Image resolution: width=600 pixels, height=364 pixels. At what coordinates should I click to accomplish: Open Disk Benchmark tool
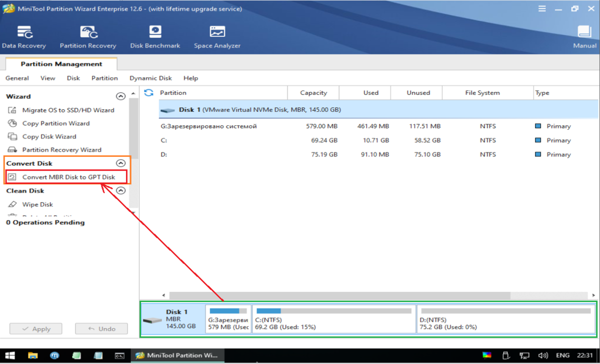(x=155, y=37)
